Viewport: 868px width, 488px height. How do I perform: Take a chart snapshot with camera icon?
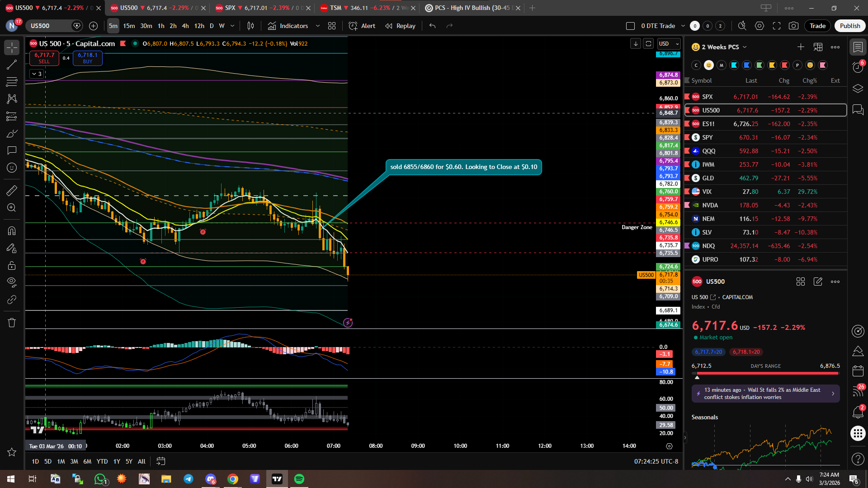tap(793, 26)
